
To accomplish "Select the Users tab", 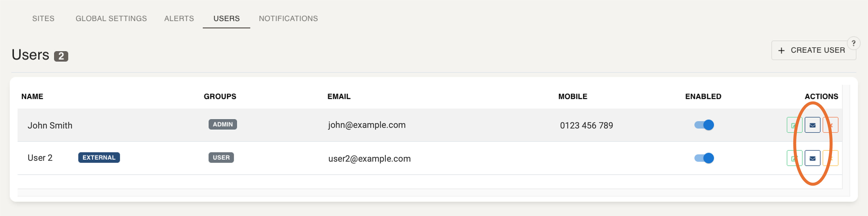I will click(226, 18).
